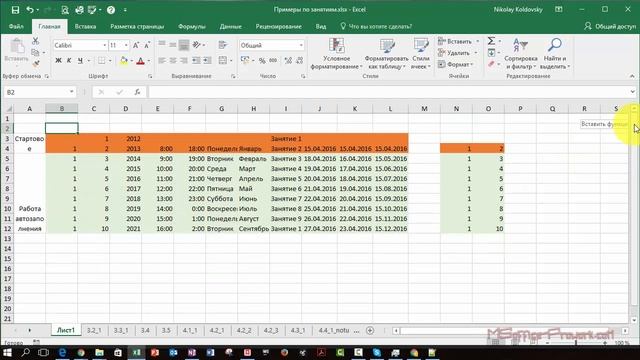
Task: Open Cell Styles gallery
Action: click(x=421, y=53)
